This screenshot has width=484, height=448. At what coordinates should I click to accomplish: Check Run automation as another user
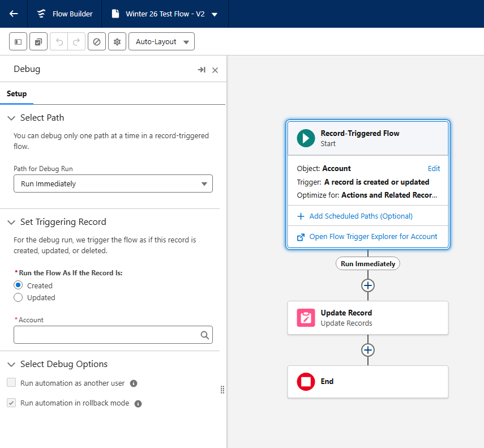point(11,382)
